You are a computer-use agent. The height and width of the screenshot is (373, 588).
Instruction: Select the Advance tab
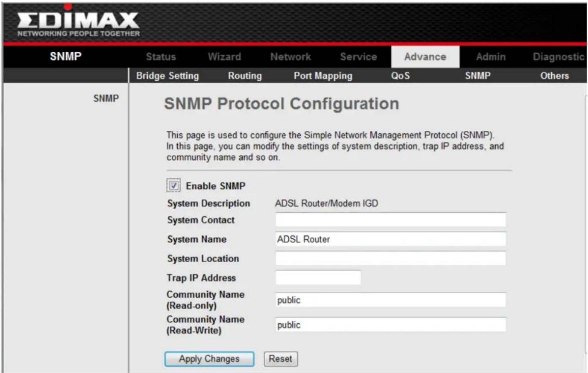coord(425,57)
